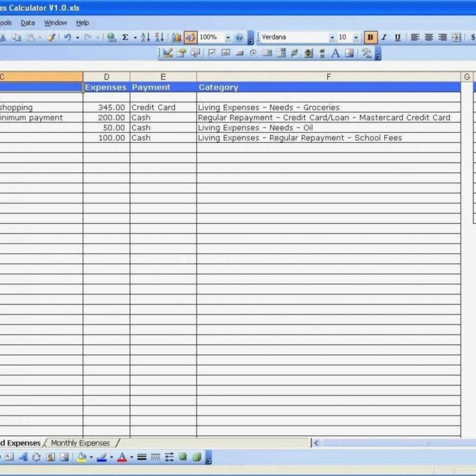Select the AutoSum function
The image size is (476, 476).
125,36
